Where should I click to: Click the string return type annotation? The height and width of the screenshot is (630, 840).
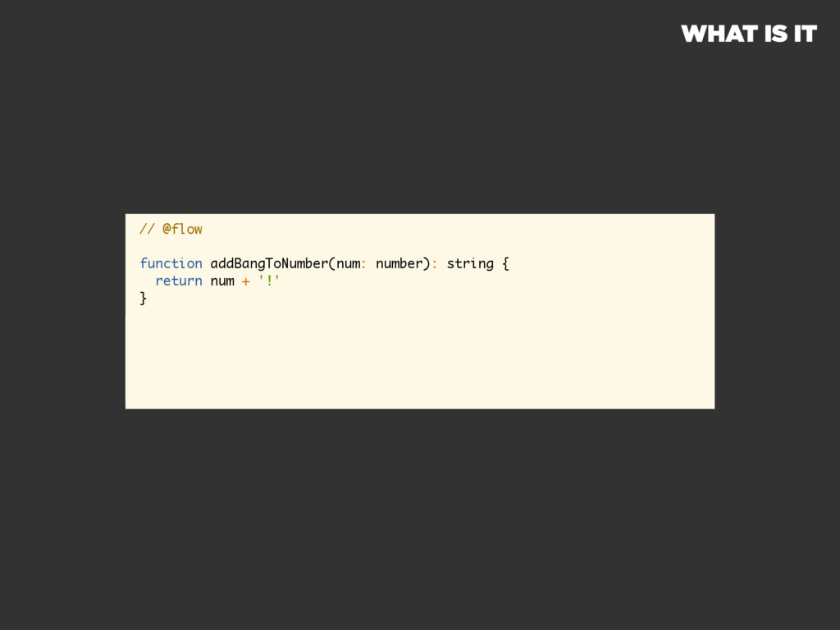coord(470,263)
